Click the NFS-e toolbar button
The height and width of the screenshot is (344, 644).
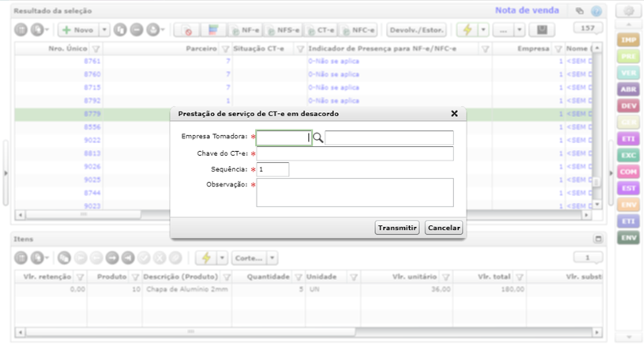[x=283, y=30]
